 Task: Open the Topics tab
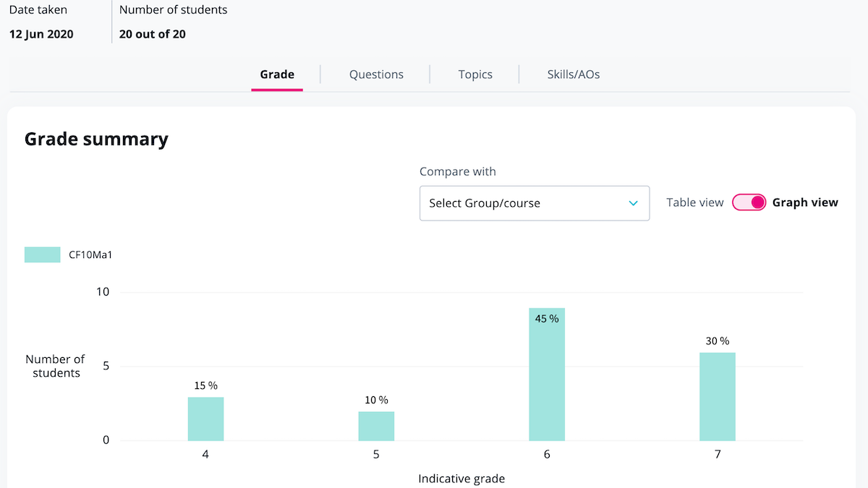click(475, 74)
